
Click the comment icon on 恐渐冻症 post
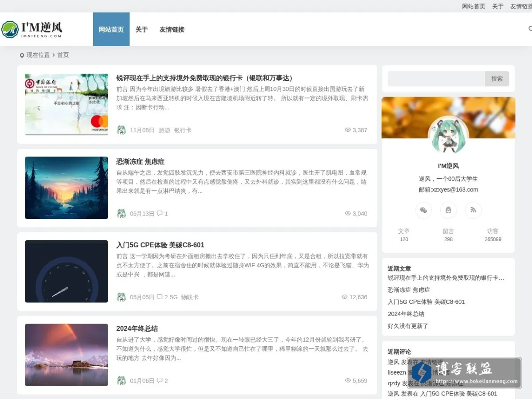160,213
